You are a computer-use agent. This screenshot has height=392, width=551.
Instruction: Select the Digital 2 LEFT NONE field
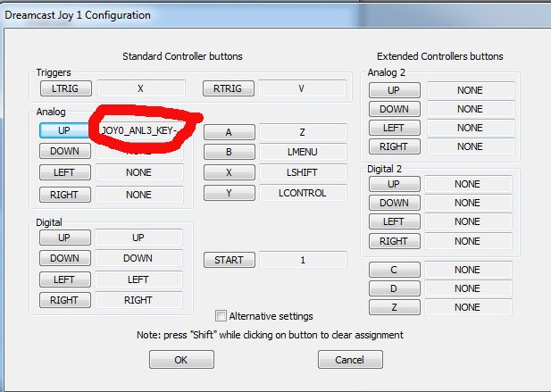[468, 221]
